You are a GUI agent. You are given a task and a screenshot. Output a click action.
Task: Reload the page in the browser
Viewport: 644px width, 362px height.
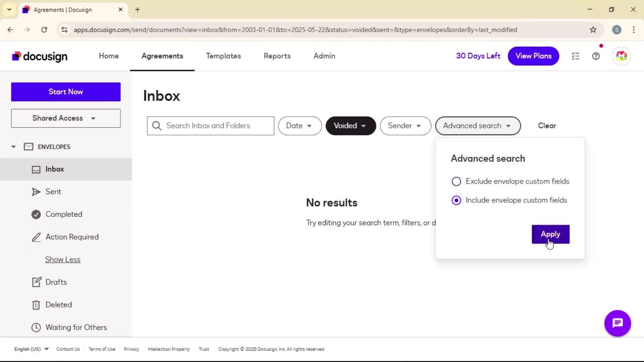44,30
